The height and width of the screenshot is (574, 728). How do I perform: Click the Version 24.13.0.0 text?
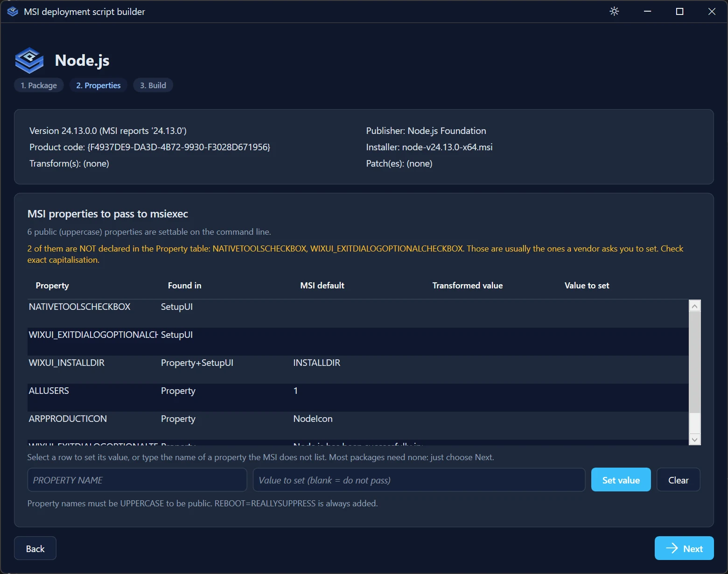tap(108, 131)
